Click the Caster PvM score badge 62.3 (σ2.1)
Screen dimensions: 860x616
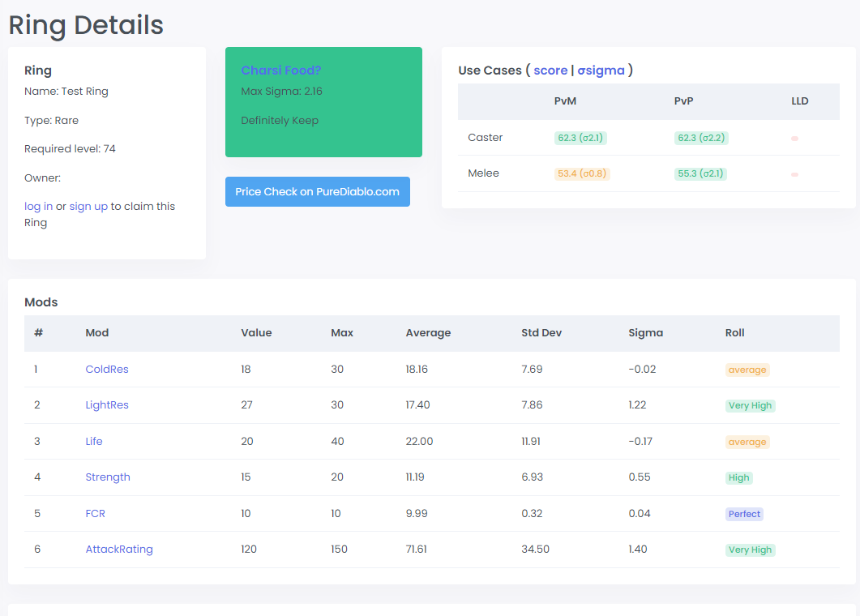click(x=580, y=138)
